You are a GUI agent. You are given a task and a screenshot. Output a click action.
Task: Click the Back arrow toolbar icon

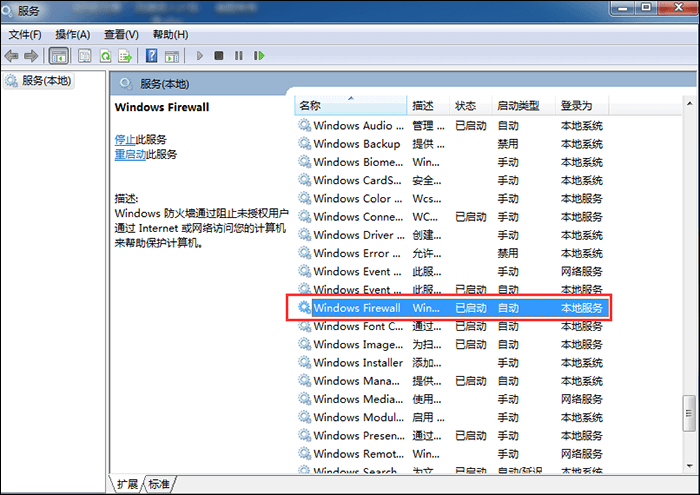(11, 56)
